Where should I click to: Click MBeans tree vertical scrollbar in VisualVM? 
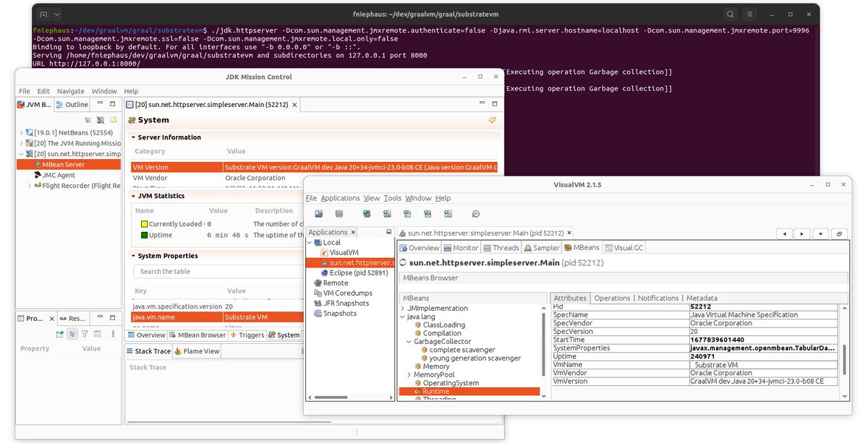(544, 345)
